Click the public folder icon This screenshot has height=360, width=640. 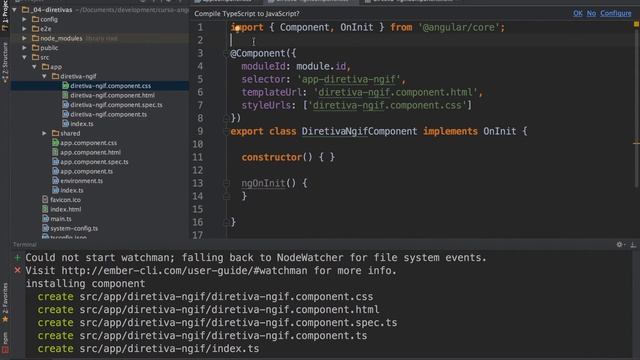(36, 48)
